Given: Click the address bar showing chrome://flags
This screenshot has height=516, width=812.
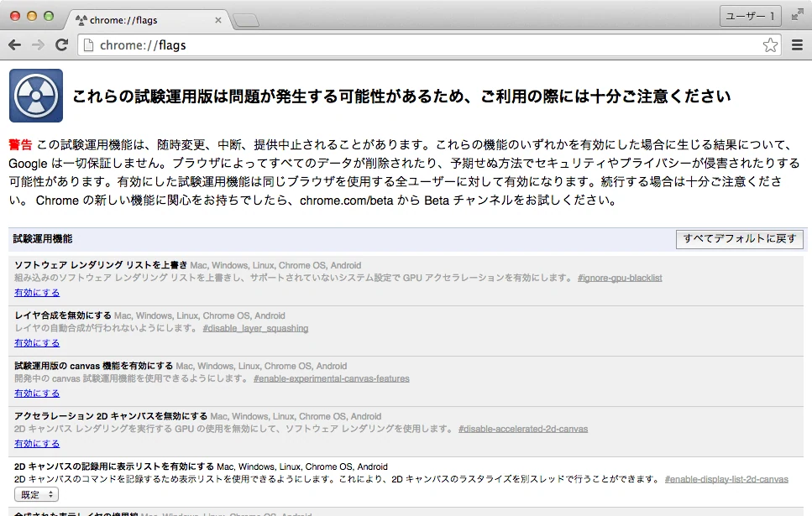Looking at the screenshot, I should click(429, 45).
